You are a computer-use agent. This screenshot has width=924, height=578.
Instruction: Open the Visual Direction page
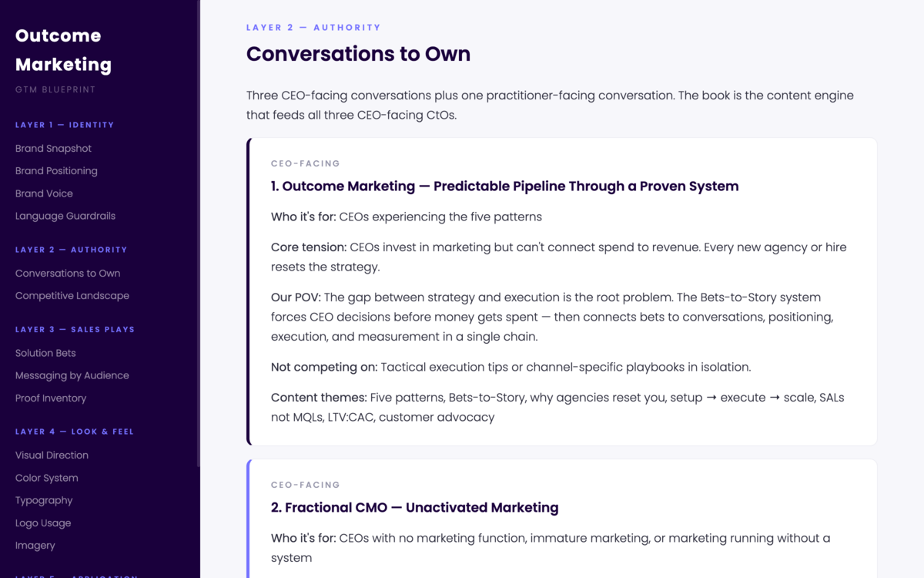tap(52, 455)
